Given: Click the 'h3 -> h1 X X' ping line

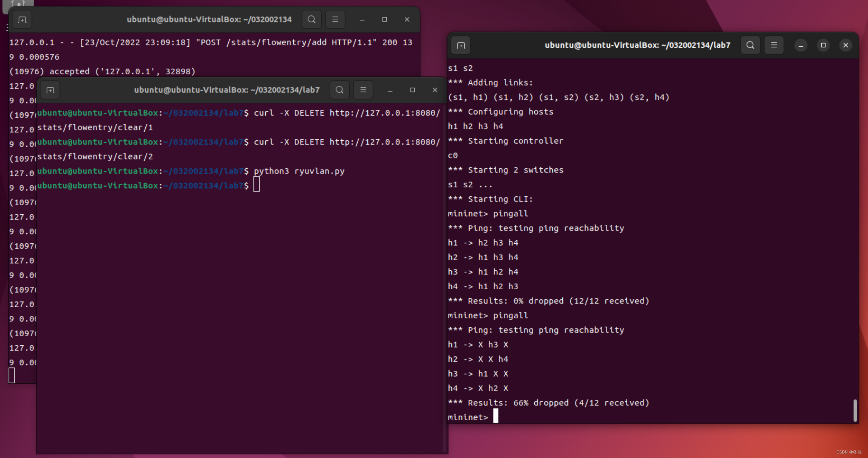Looking at the screenshot, I should [x=478, y=374].
